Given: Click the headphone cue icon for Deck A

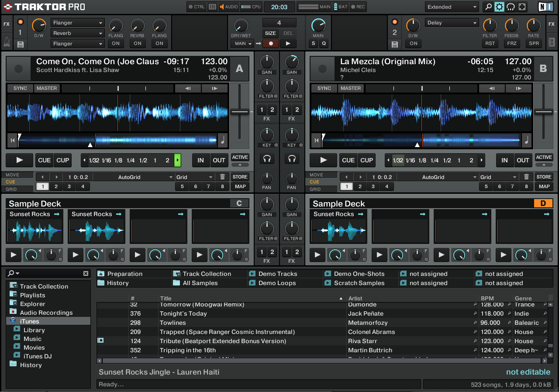Looking at the screenshot, I should coord(267,158).
